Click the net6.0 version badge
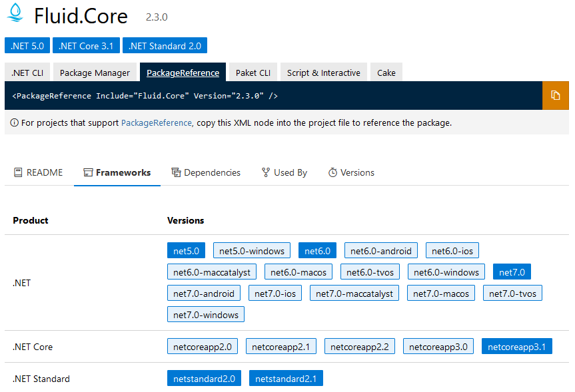575x392 pixels. (317, 251)
